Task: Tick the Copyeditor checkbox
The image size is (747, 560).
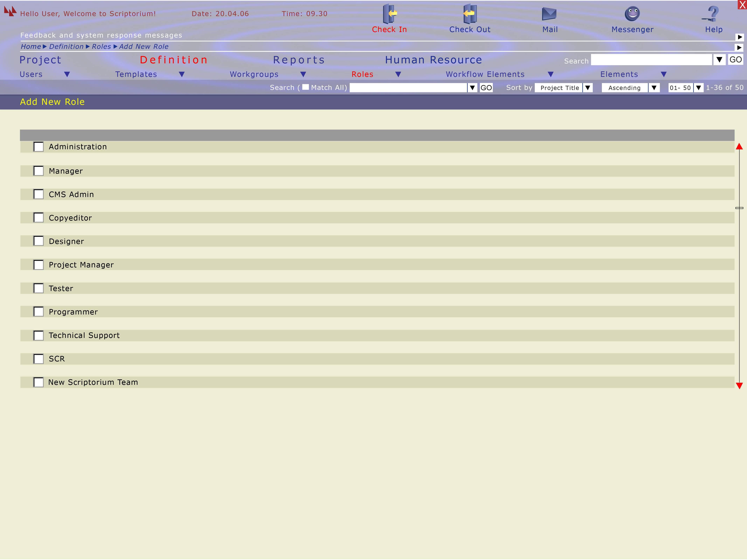Action: [39, 218]
